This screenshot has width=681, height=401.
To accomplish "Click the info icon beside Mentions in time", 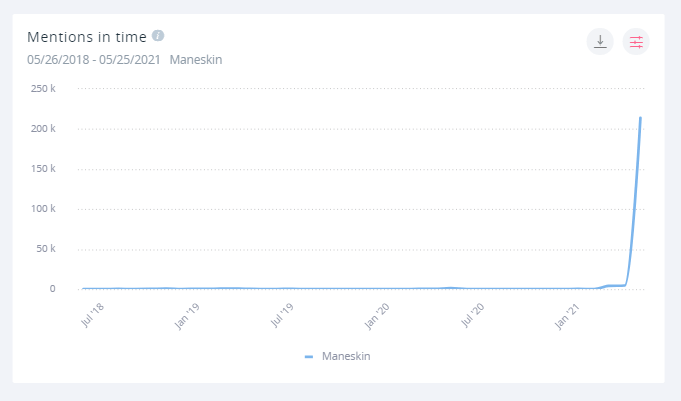I will pyautogui.click(x=158, y=35).
